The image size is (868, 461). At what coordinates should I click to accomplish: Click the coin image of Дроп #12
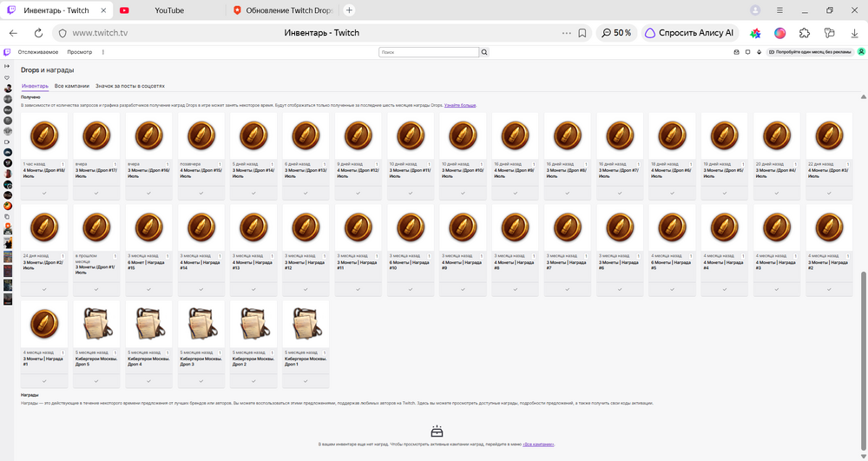(358, 136)
